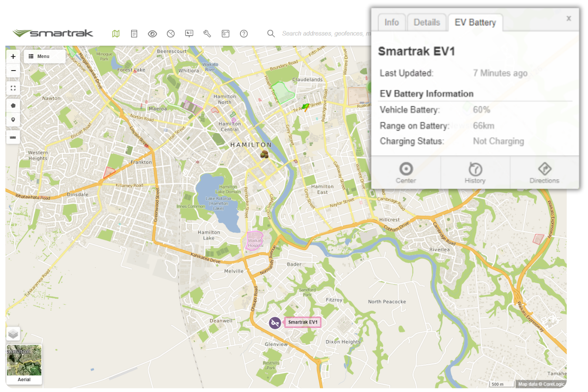Click the Range on Battery 66km value

(483, 126)
